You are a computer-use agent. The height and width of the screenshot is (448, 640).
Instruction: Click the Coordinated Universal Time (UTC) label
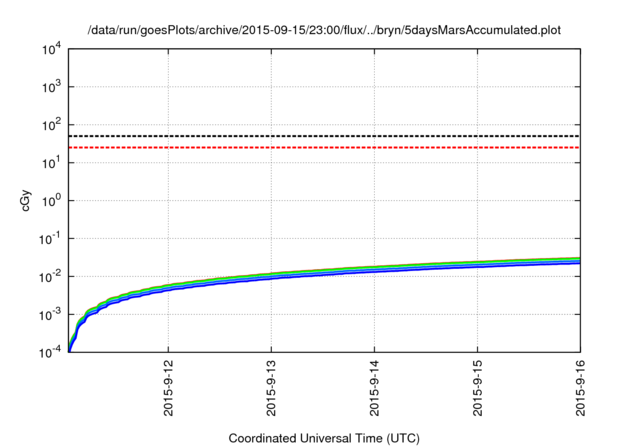[x=324, y=438]
